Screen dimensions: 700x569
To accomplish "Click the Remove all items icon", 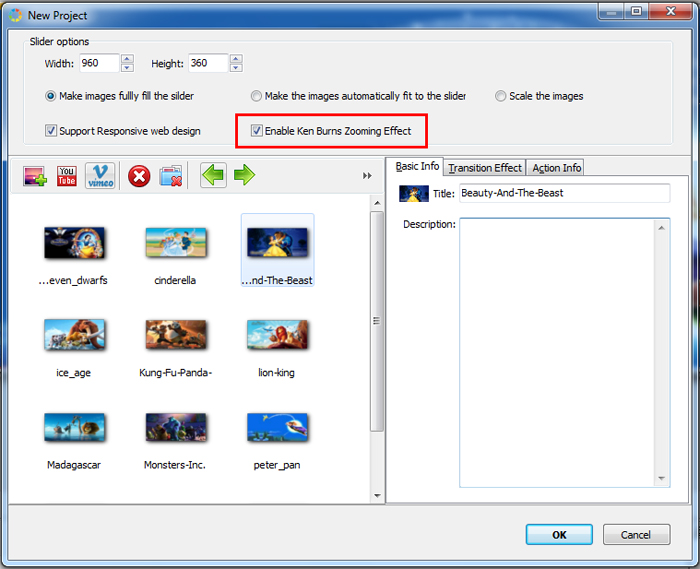I will tap(171, 176).
